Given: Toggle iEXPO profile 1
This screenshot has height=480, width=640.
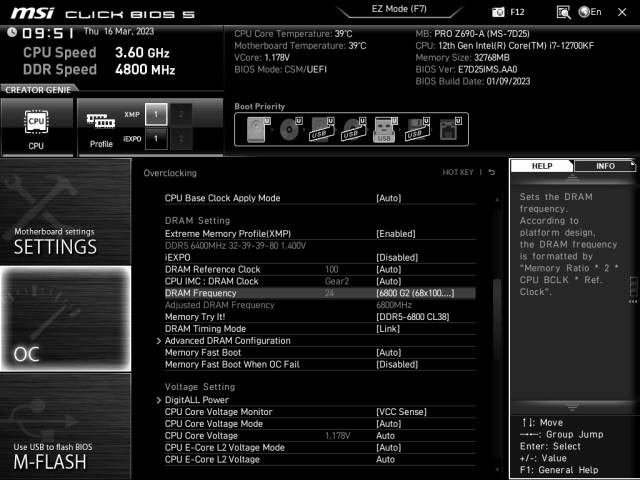Looking at the screenshot, I should click(156, 139).
